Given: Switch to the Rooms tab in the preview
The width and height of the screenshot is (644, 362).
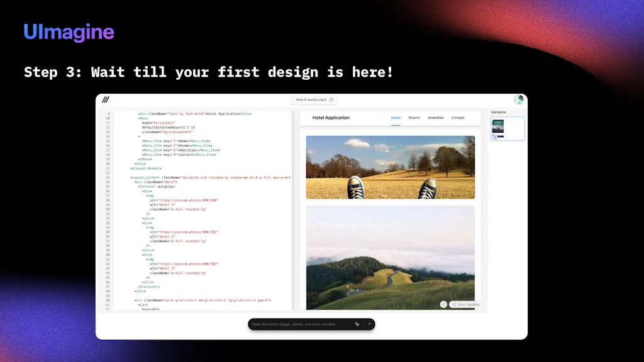Looking at the screenshot, I should [414, 118].
